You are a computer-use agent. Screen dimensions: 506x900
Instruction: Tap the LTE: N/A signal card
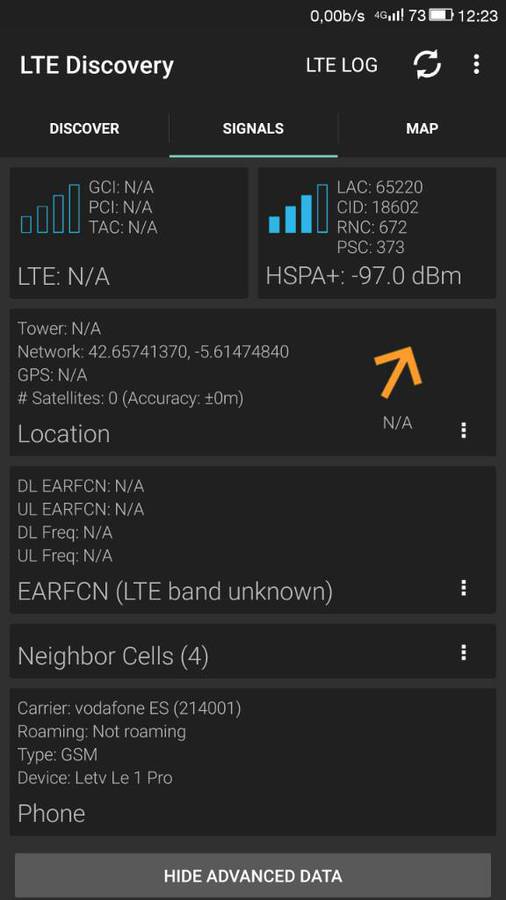(129, 233)
